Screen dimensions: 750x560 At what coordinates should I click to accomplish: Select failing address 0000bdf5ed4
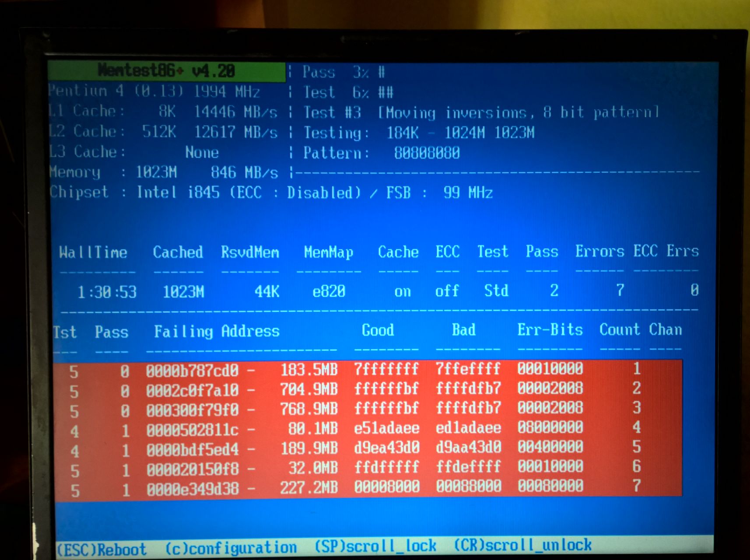pyautogui.click(x=193, y=449)
